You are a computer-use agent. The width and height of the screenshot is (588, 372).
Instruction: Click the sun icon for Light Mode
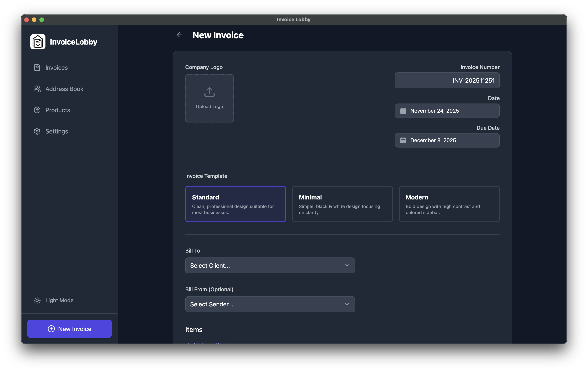tap(37, 300)
